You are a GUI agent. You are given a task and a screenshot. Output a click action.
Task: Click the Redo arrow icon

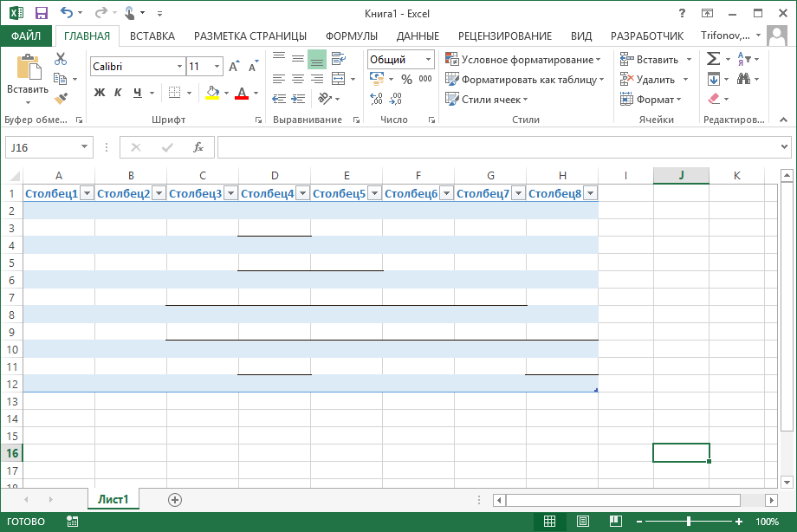pos(101,13)
